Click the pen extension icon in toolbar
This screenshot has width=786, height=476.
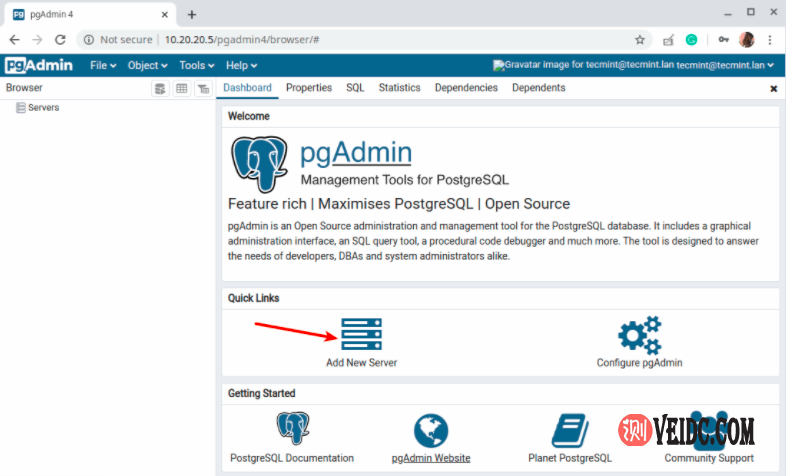pyautogui.click(x=668, y=40)
